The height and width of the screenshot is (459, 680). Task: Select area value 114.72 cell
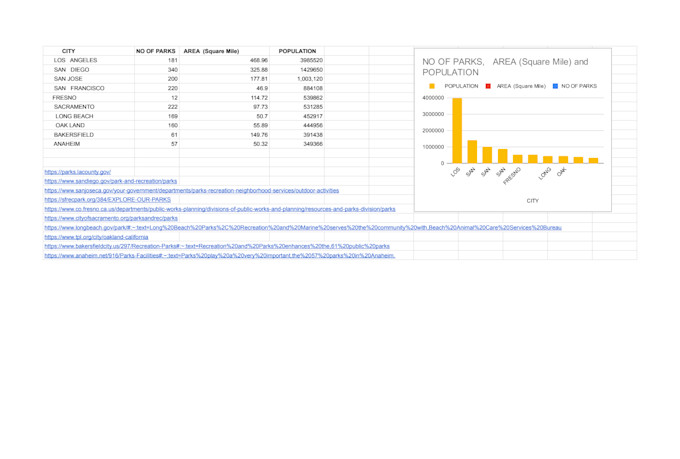(224, 98)
